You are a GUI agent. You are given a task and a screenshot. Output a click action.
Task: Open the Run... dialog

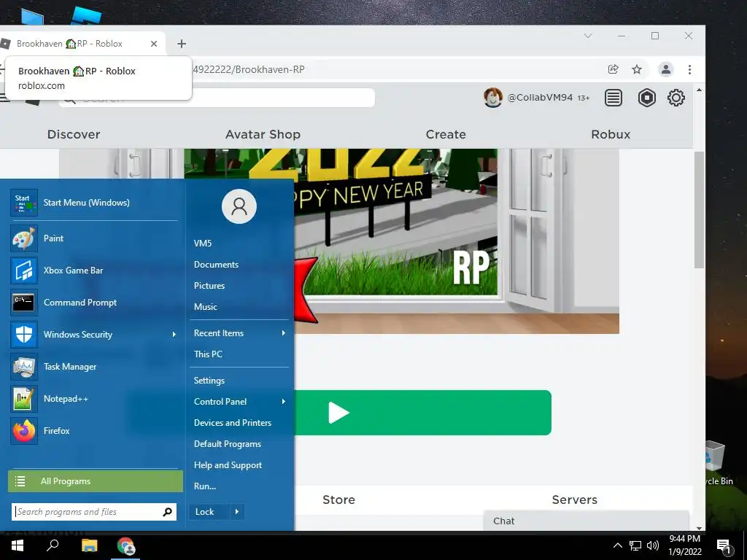[x=205, y=486]
